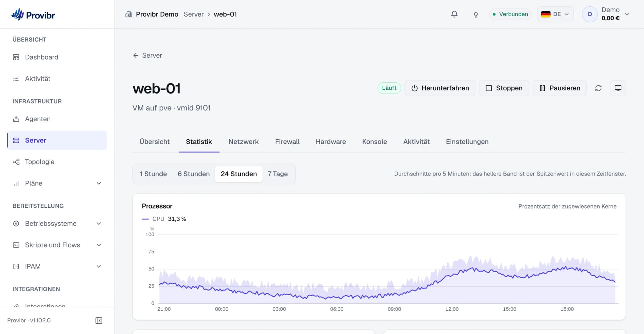The image size is (644, 334).
Task: Click the IPAM brackets icon
Action: 16,266
